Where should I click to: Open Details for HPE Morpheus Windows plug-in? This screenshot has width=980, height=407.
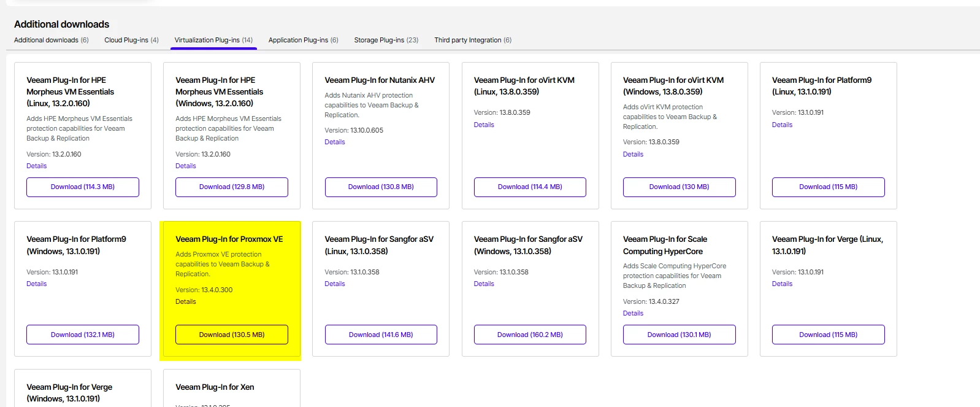click(x=186, y=166)
